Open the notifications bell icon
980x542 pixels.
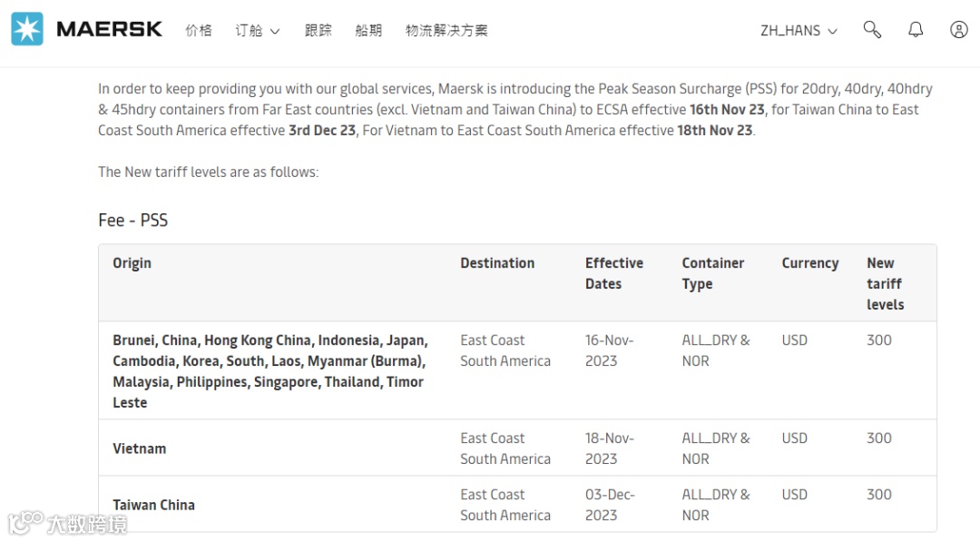916,29
